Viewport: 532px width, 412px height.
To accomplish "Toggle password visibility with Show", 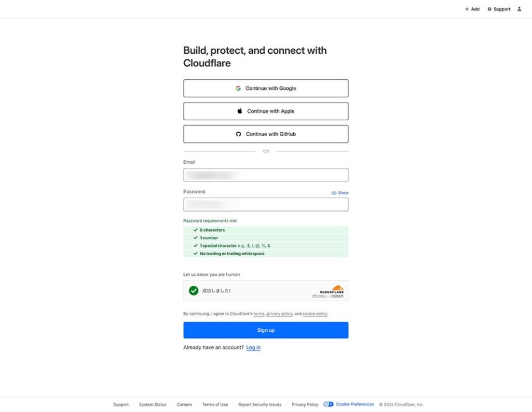I will point(340,193).
